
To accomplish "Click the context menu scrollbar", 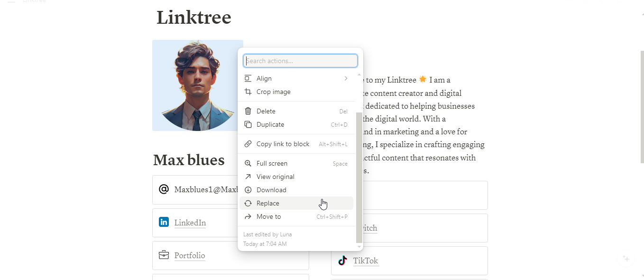I will pyautogui.click(x=359, y=177).
